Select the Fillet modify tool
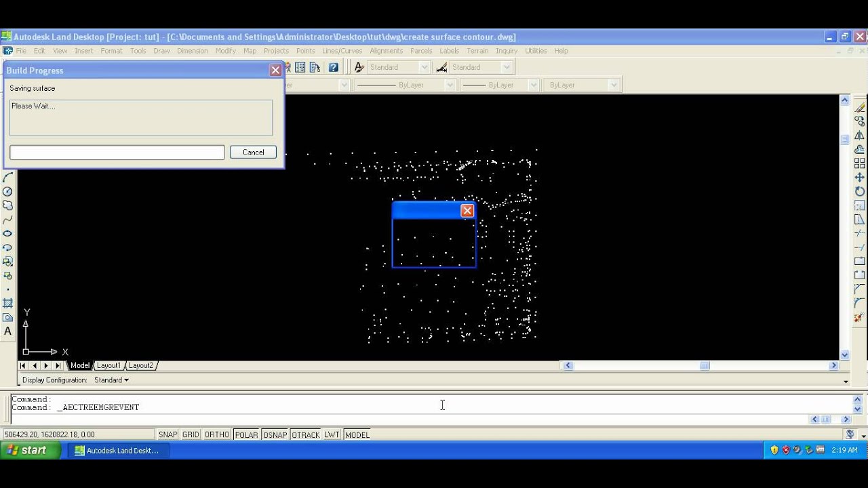 pyautogui.click(x=859, y=303)
